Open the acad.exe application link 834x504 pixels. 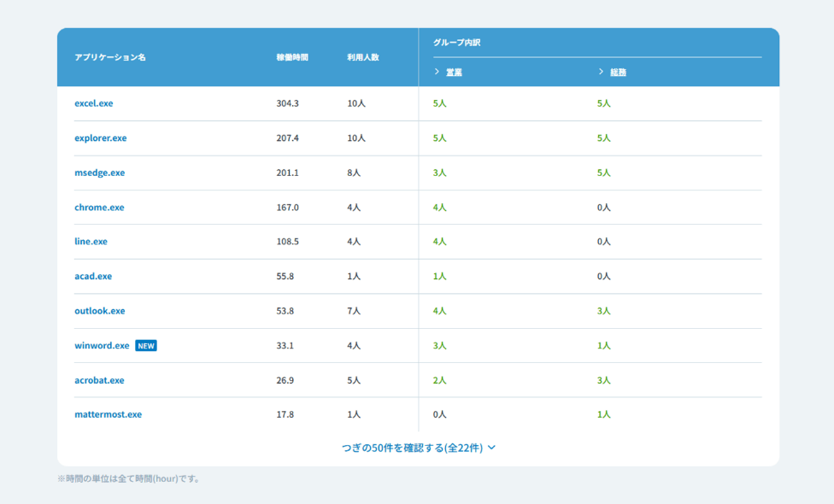tap(91, 276)
